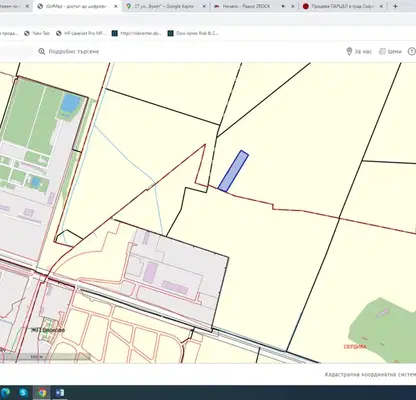Open the Skype icon in the taskbar
416x400 pixels.
pyautogui.click(x=23, y=393)
